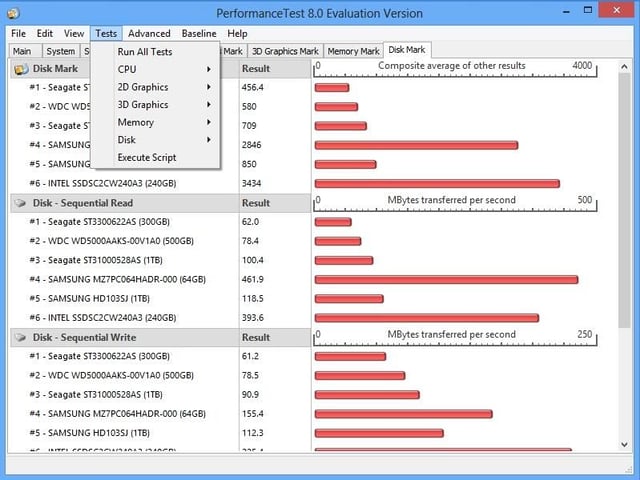Click the 393.6 Sequential Read result
640x480 pixels.
pyautogui.click(x=252, y=318)
